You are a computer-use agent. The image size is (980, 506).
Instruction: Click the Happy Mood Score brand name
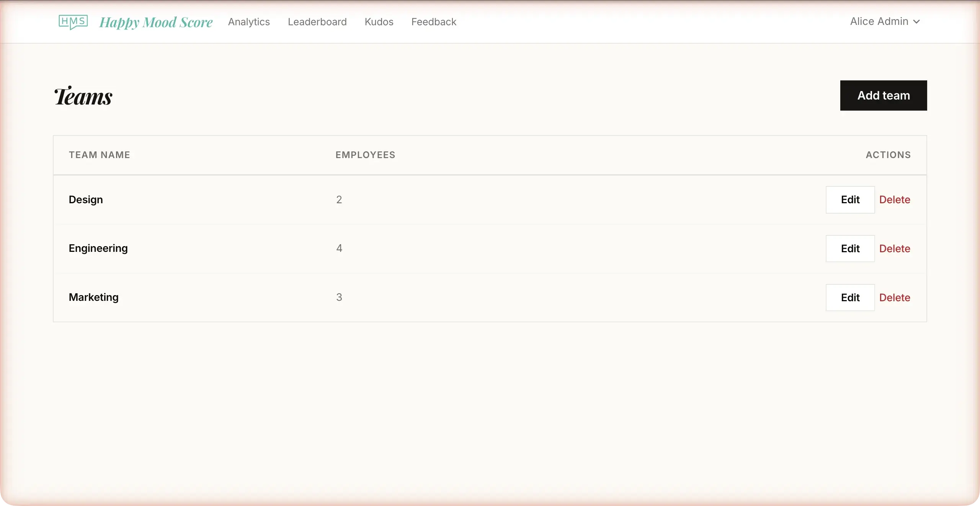pos(155,22)
